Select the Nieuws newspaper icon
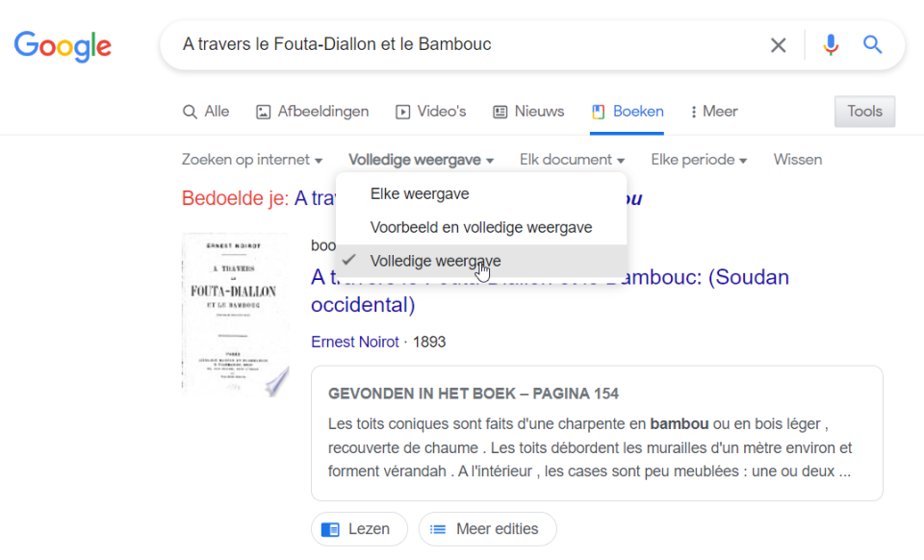The width and height of the screenshot is (924, 560). (x=500, y=112)
